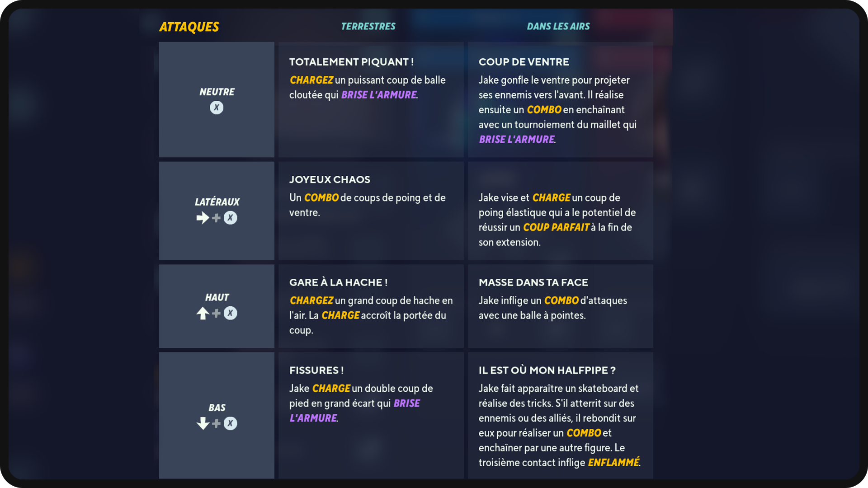Select the Terrestres column header

(368, 26)
